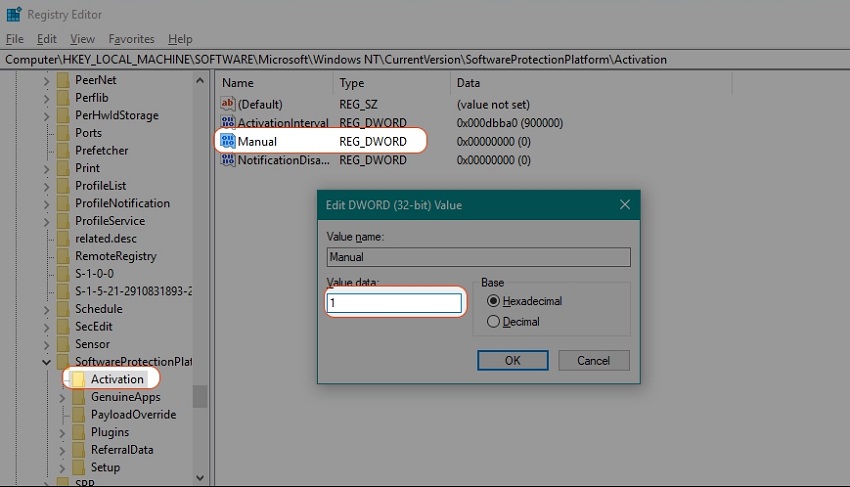Open the File menu
Viewport: 850px width, 487px height.
point(15,39)
